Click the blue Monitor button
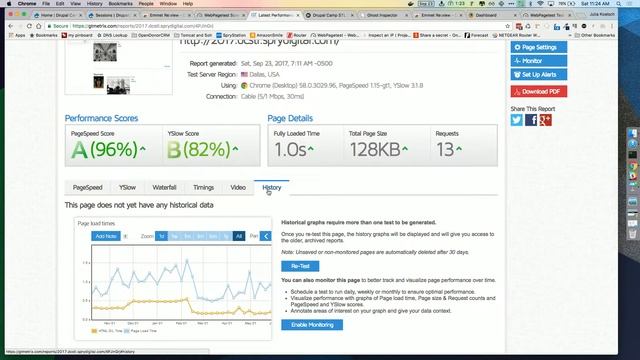 pyautogui.click(x=538, y=61)
